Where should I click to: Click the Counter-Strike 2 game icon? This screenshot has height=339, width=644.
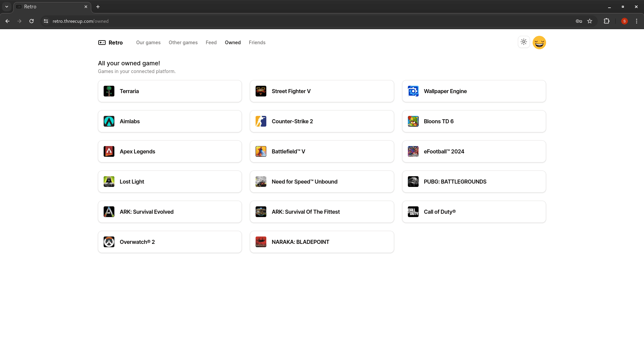261,121
